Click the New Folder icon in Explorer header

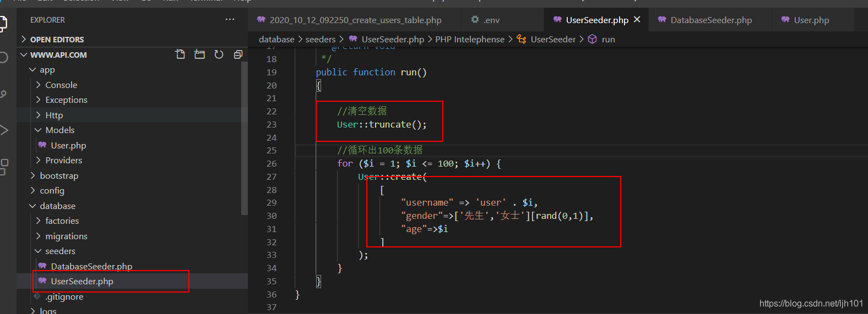[x=199, y=54]
